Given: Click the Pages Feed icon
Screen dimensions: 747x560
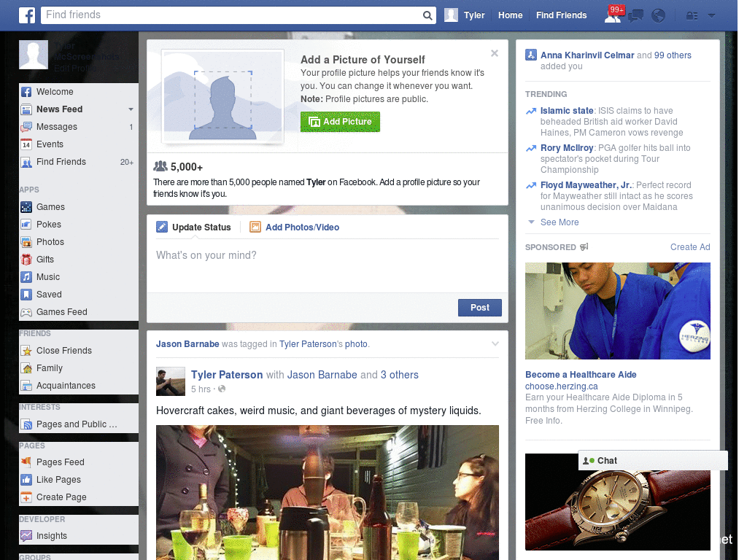Looking at the screenshot, I should click(26, 462).
